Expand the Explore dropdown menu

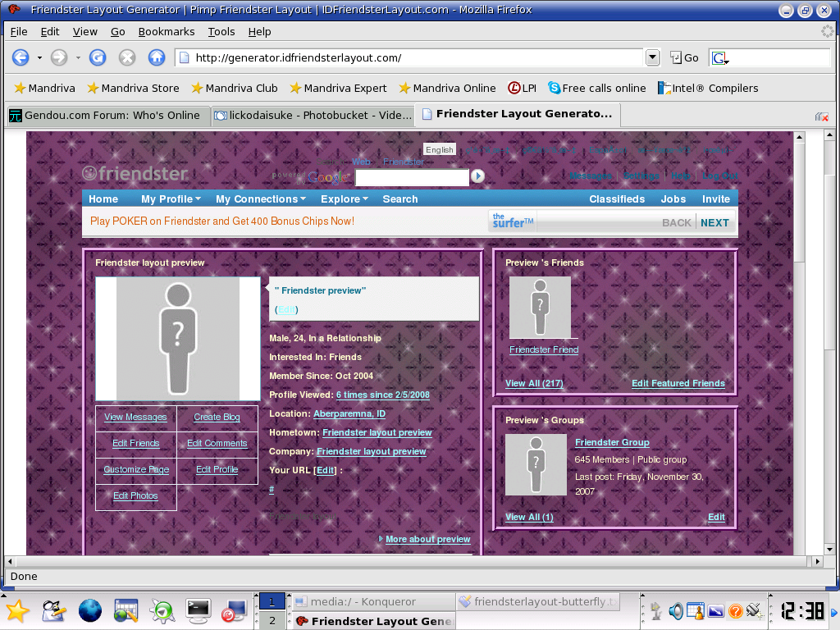(x=345, y=199)
